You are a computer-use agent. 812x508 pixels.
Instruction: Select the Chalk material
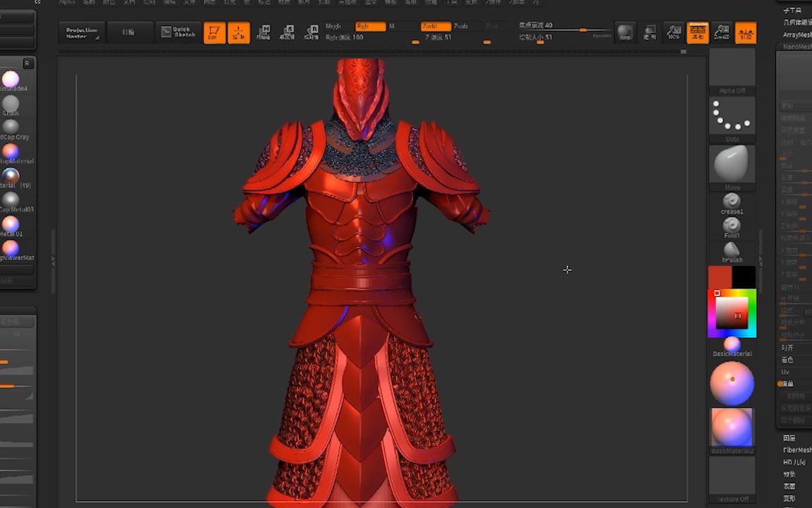point(11,104)
